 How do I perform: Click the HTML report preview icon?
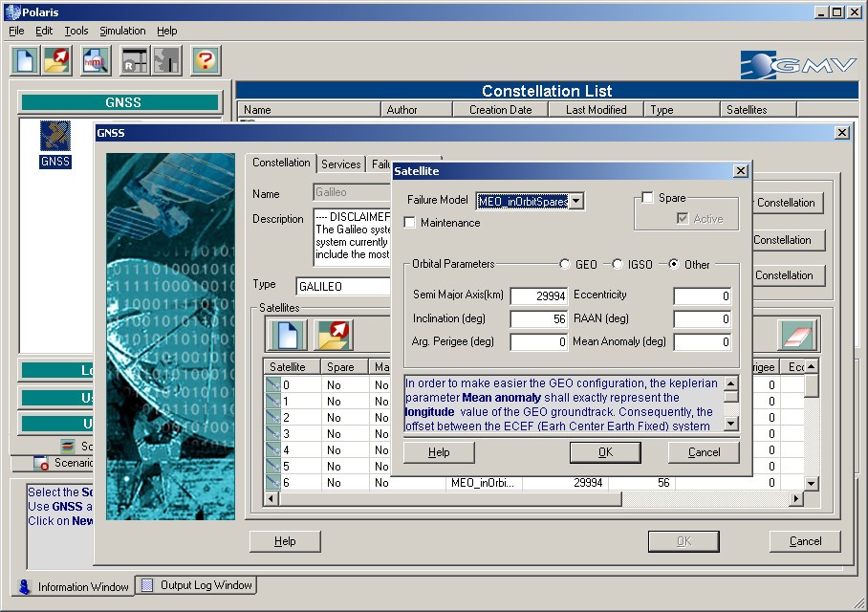pyautogui.click(x=96, y=60)
